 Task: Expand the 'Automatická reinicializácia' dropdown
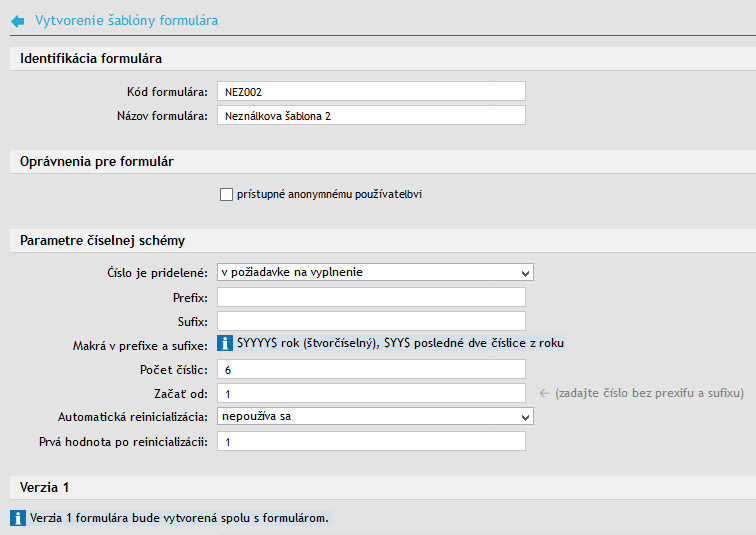click(x=375, y=416)
